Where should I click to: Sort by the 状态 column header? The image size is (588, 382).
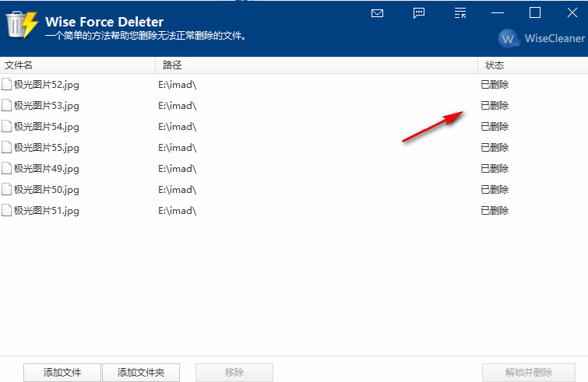[533, 65]
